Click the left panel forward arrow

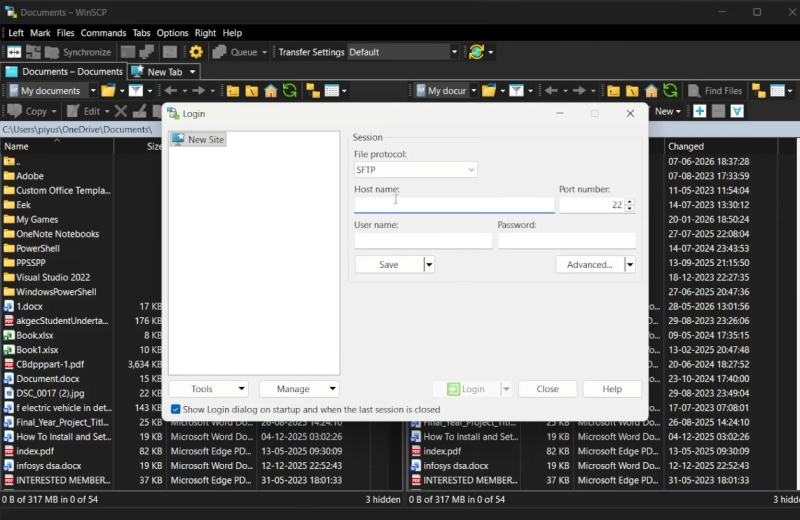coord(198,91)
